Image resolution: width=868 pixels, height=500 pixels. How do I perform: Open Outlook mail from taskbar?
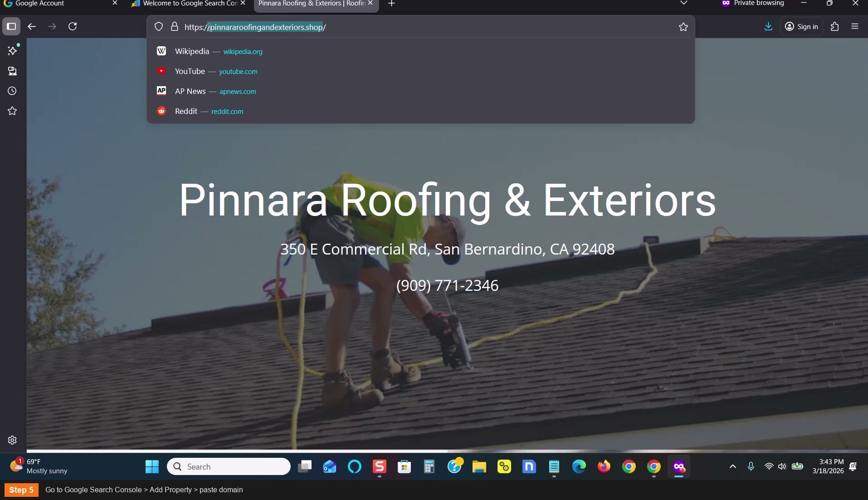[x=330, y=466]
